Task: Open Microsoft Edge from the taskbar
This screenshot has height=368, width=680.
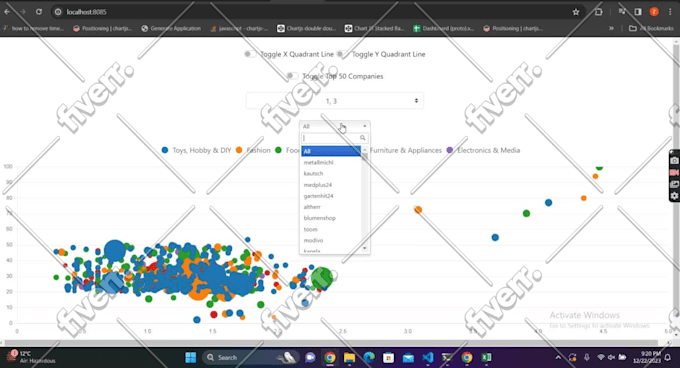Action: click(x=369, y=358)
